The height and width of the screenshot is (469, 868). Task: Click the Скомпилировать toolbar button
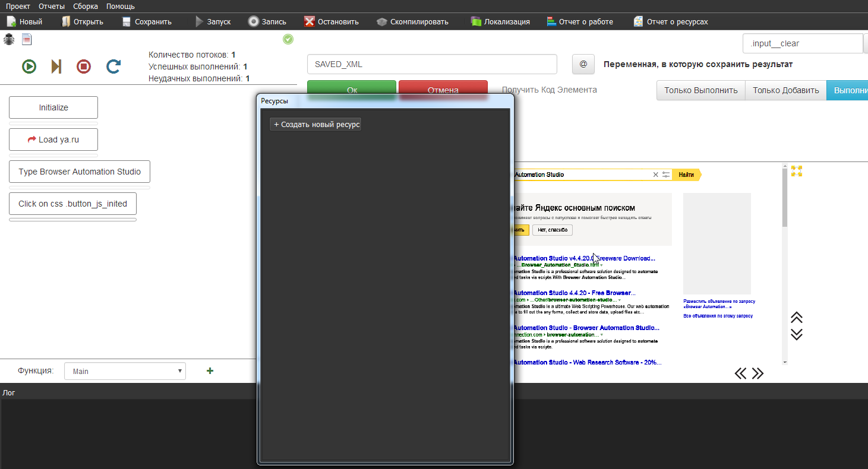click(413, 21)
